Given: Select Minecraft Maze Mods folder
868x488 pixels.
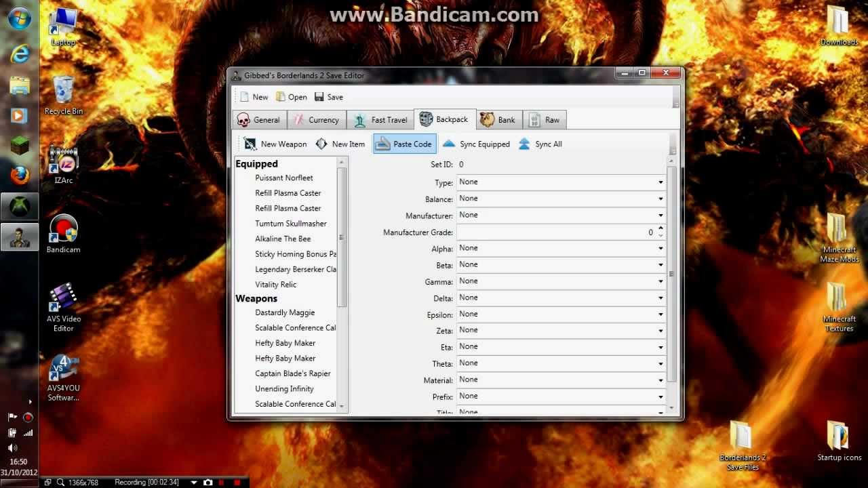Looking at the screenshot, I should 840,239.
